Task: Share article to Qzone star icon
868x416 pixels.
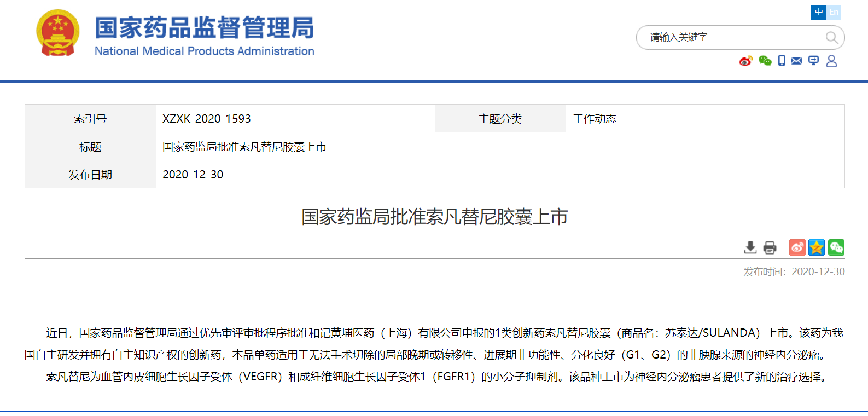Action: pos(817,247)
